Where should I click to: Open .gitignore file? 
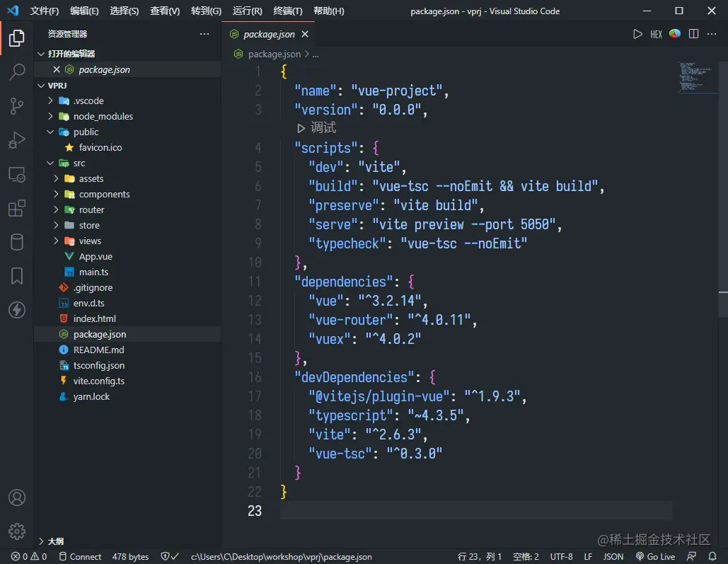click(x=93, y=287)
